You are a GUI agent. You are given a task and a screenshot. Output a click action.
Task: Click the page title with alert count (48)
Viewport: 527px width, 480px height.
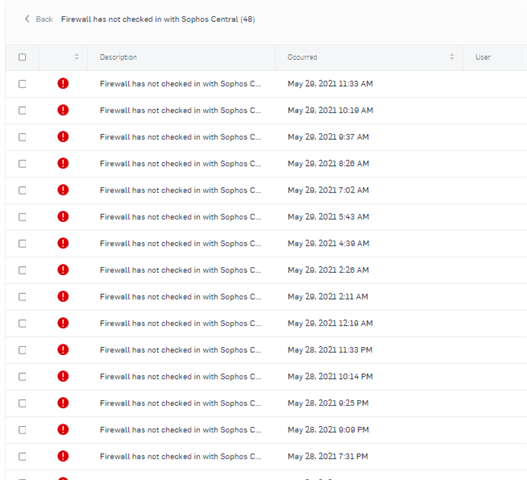point(158,19)
